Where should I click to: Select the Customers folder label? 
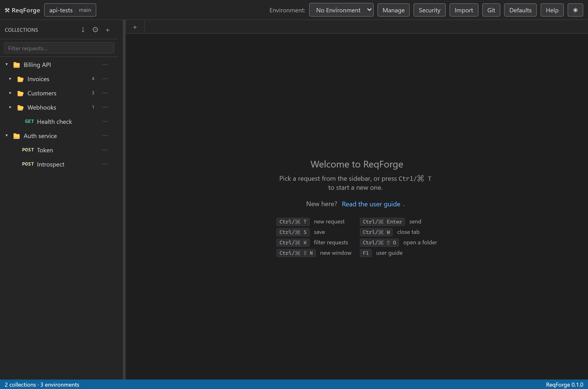42,93
